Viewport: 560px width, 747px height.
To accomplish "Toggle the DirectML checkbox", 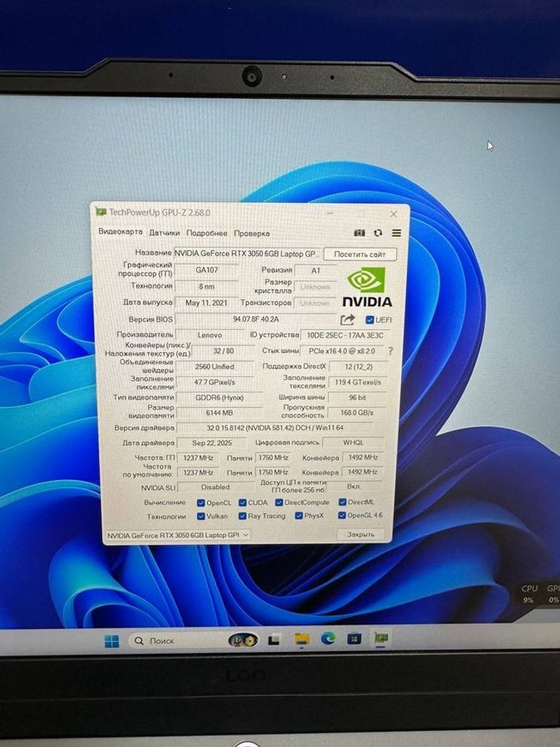I will [343, 502].
